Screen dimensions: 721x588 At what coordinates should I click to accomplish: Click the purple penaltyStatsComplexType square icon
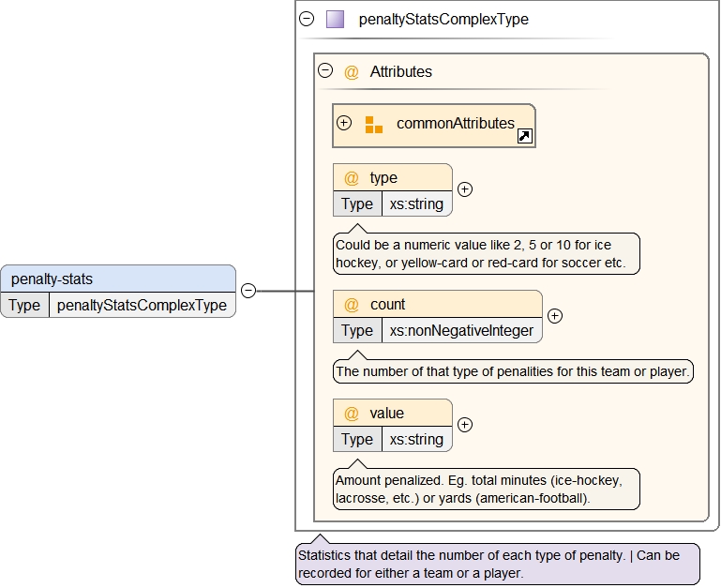(335, 19)
